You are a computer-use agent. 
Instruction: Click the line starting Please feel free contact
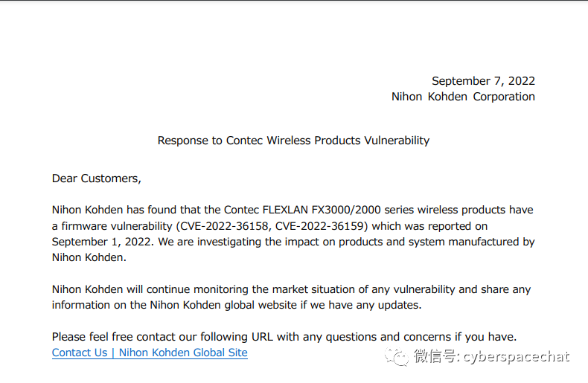[x=284, y=337]
